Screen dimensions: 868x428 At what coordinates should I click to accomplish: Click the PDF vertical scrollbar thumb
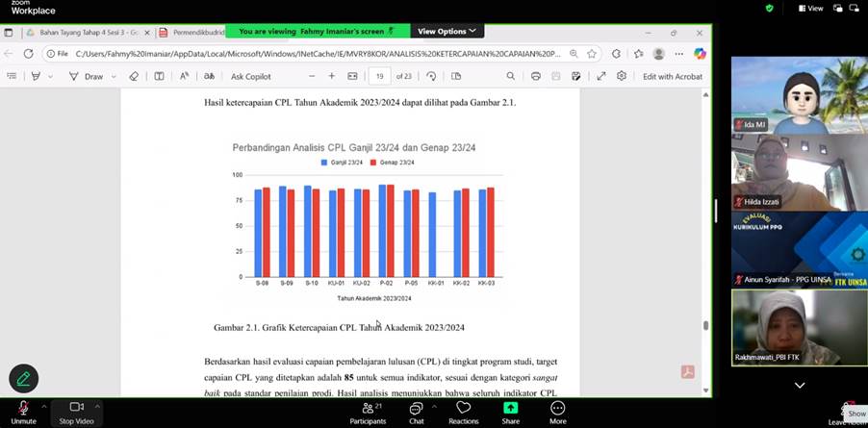pos(705,325)
